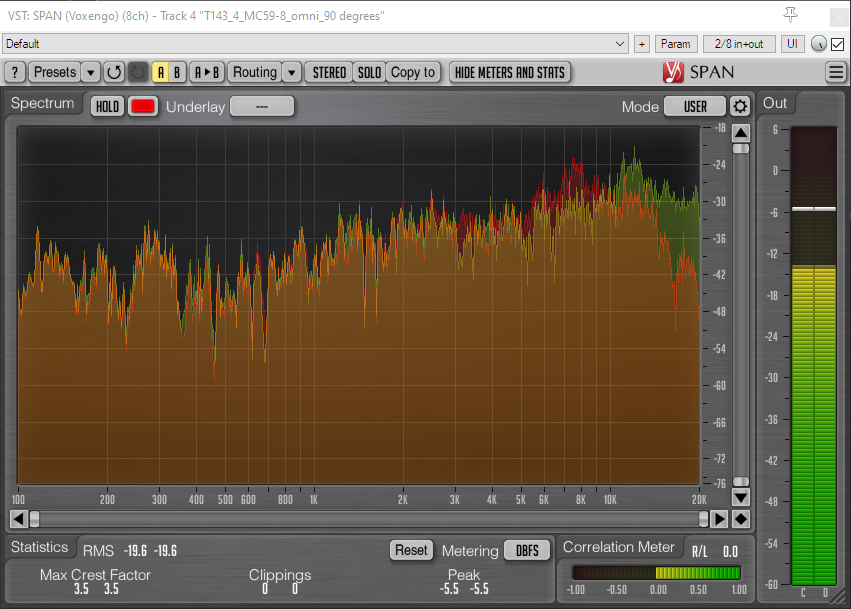This screenshot has width=851, height=609.
Task: Open the spectrum mode settings gear
Action: coord(740,107)
